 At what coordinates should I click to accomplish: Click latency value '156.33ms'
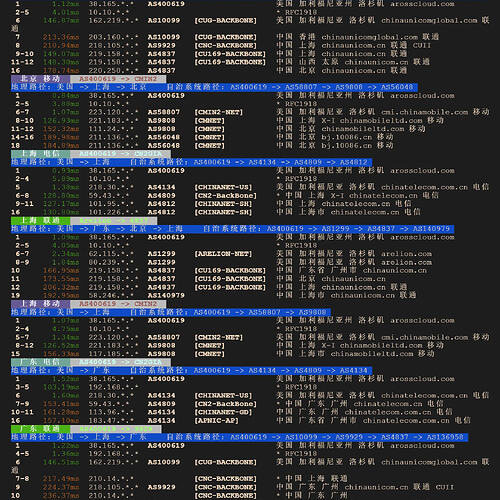(x=61, y=354)
